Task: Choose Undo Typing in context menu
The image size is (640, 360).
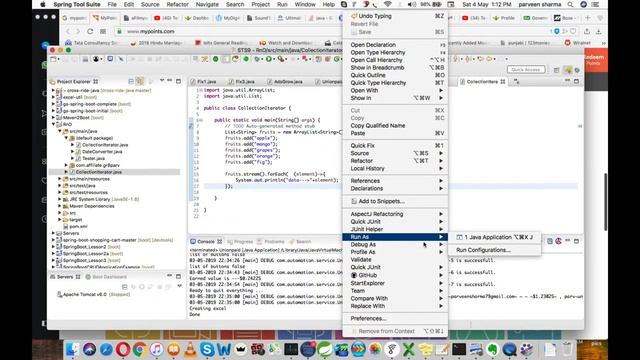Action: [395, 16]
